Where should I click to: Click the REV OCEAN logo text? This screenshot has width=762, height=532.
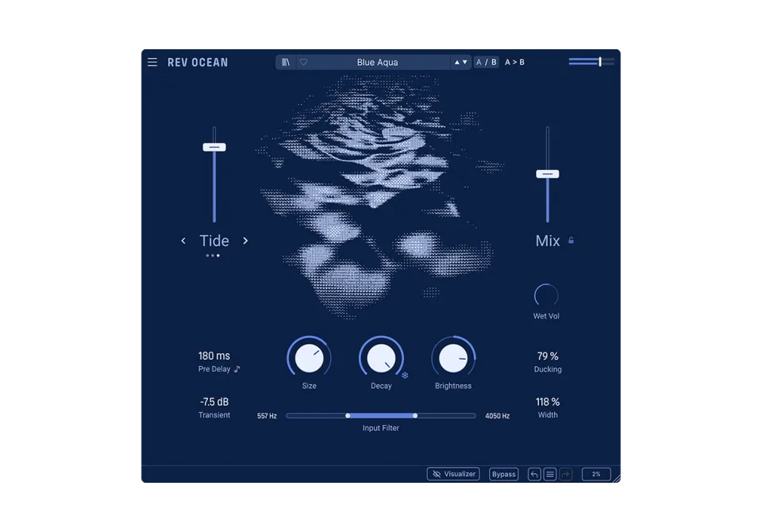[198, 62]
